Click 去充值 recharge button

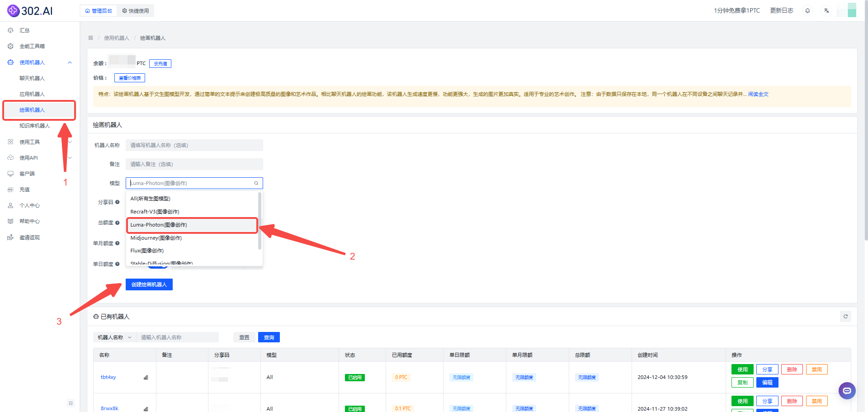pos(160,64)
